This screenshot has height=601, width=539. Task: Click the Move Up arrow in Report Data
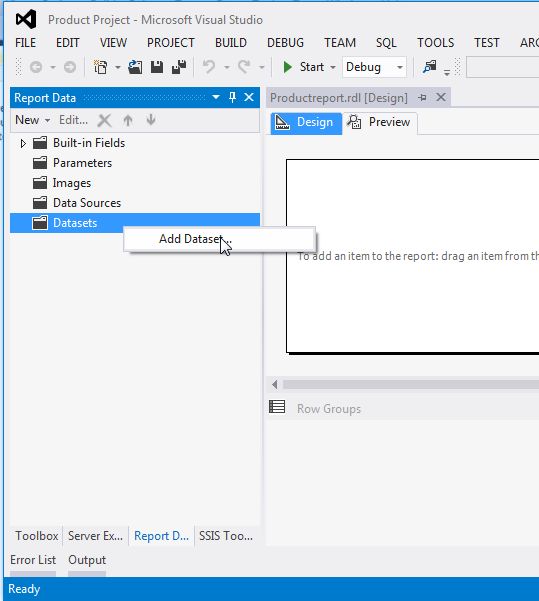[x=128, y=120]
